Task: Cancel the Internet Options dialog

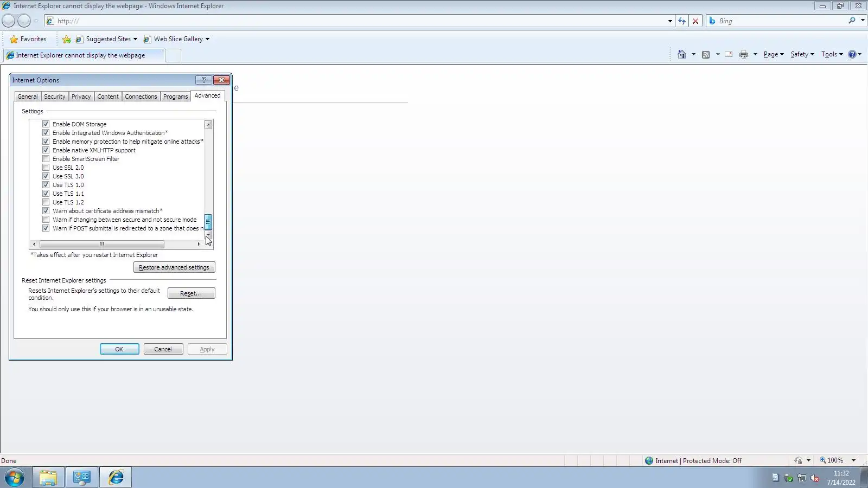Action: point(163,349)
